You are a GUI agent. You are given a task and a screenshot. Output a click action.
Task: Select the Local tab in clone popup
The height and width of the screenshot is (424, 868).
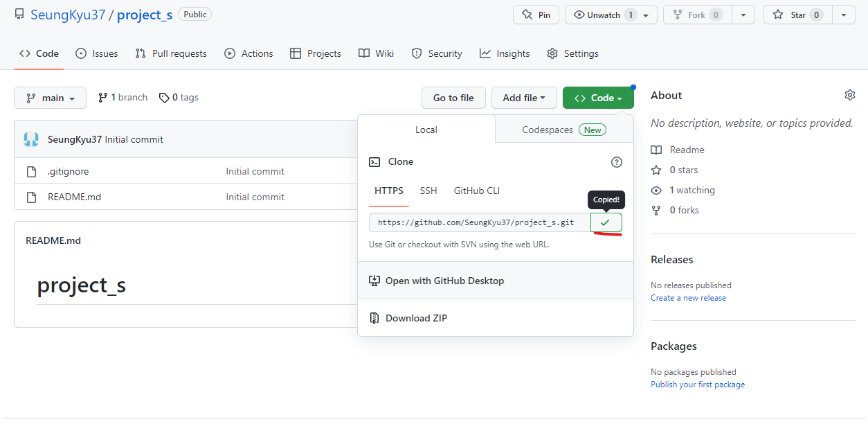coord(426,130)
